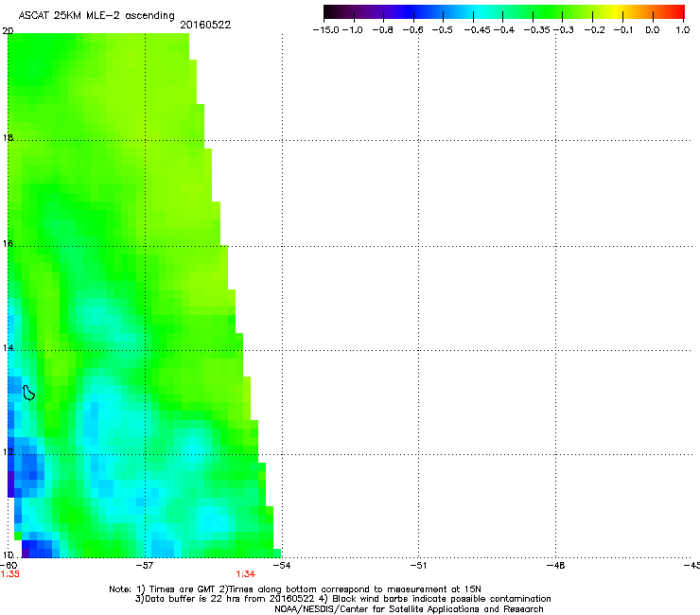Click the colorbar label "-0.4"
The height and width of the screenshot is (615, 700).
[x=504, y=30]
